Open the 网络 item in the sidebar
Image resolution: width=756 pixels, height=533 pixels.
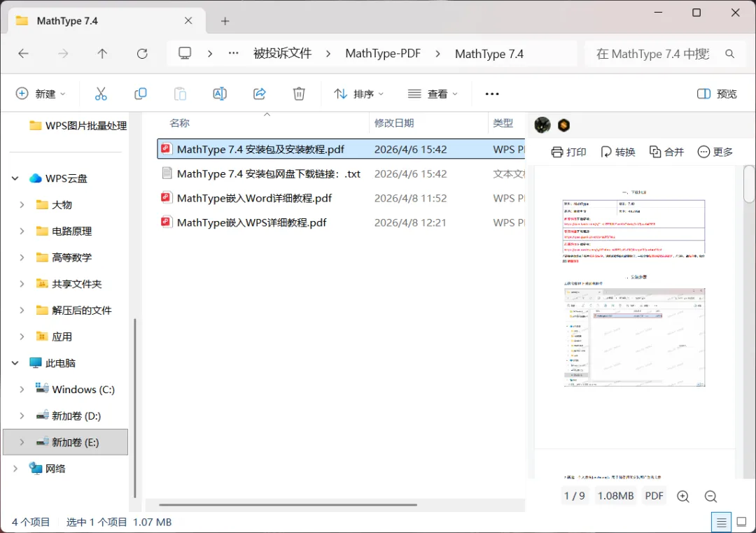coord(48,469)
